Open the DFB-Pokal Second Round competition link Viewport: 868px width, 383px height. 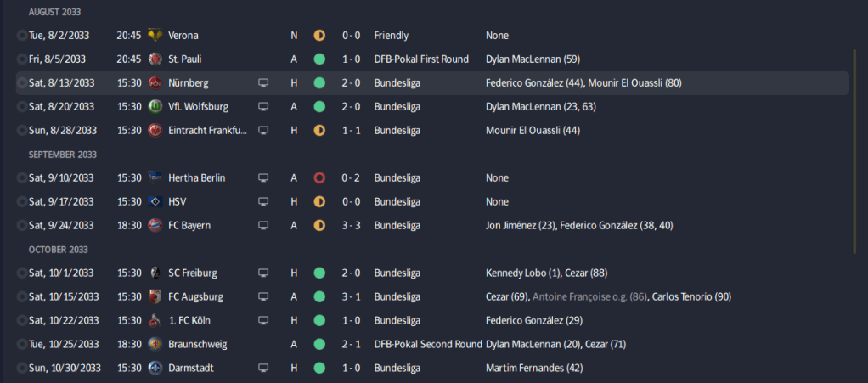(427, 345)
